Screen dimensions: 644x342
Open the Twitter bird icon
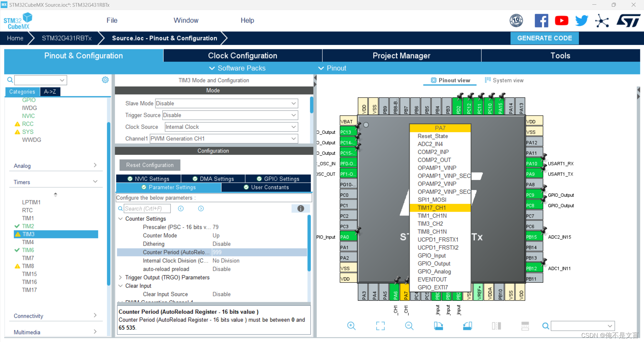[582, 21]
